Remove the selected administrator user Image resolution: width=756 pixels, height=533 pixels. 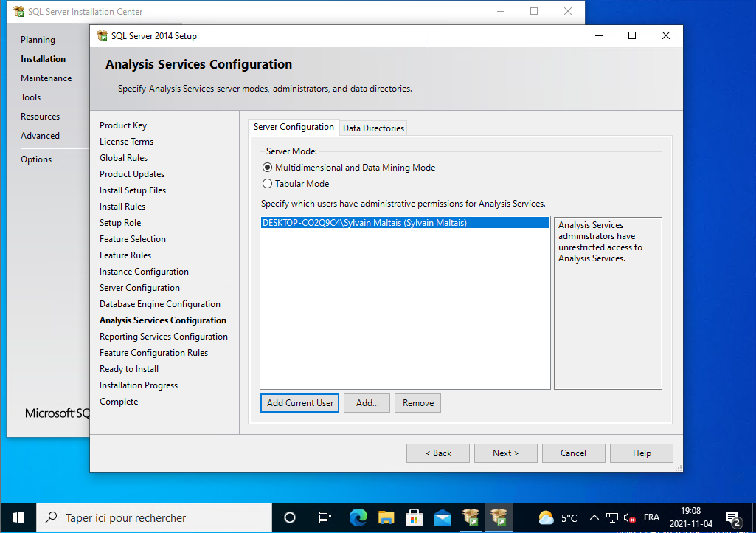click(x=417, y=403)
